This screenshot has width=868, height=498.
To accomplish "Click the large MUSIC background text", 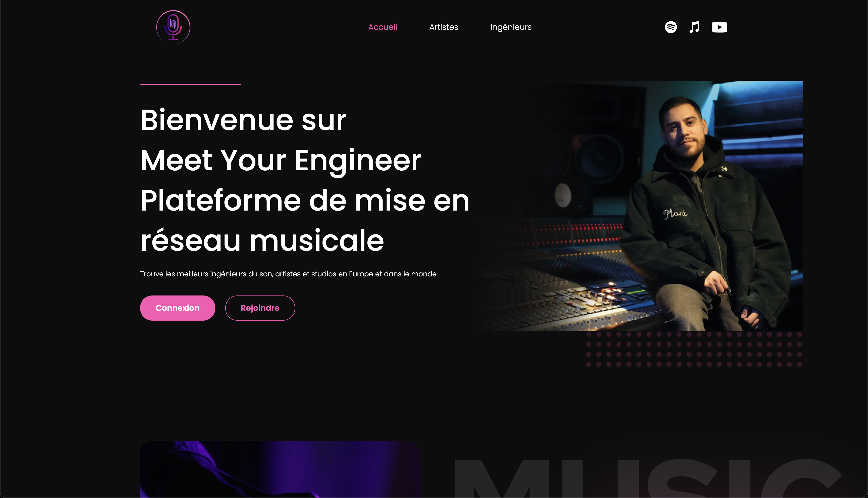I will pyautogui.click(x=648, y=478).
